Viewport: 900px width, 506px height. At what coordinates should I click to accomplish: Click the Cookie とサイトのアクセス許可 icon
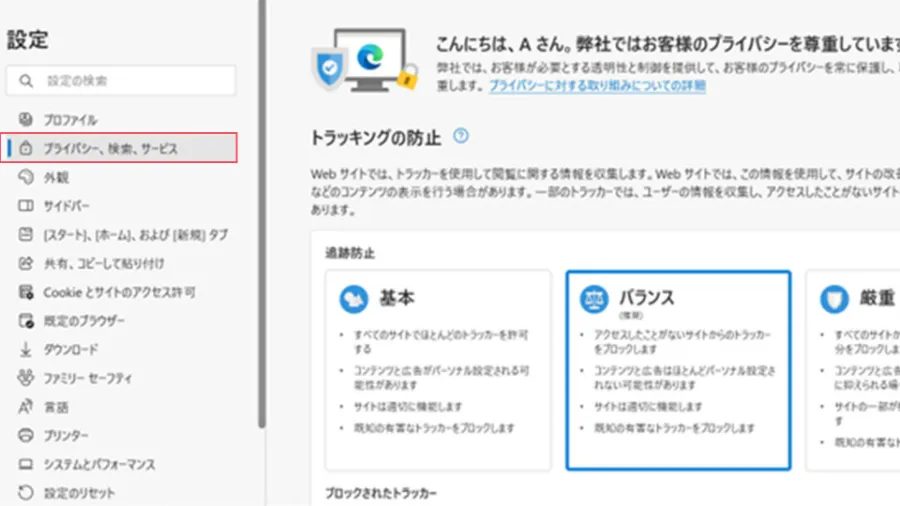[26, 292]
